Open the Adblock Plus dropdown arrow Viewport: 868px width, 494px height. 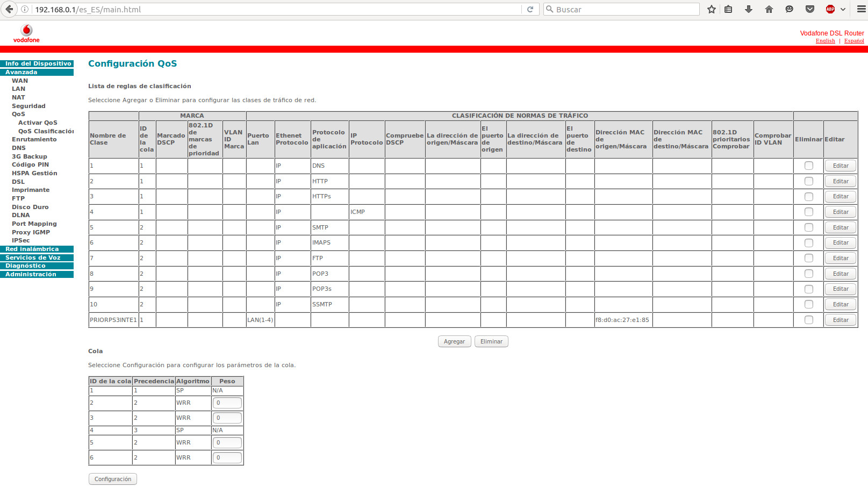pyautogui.click(x=843, y=9)
